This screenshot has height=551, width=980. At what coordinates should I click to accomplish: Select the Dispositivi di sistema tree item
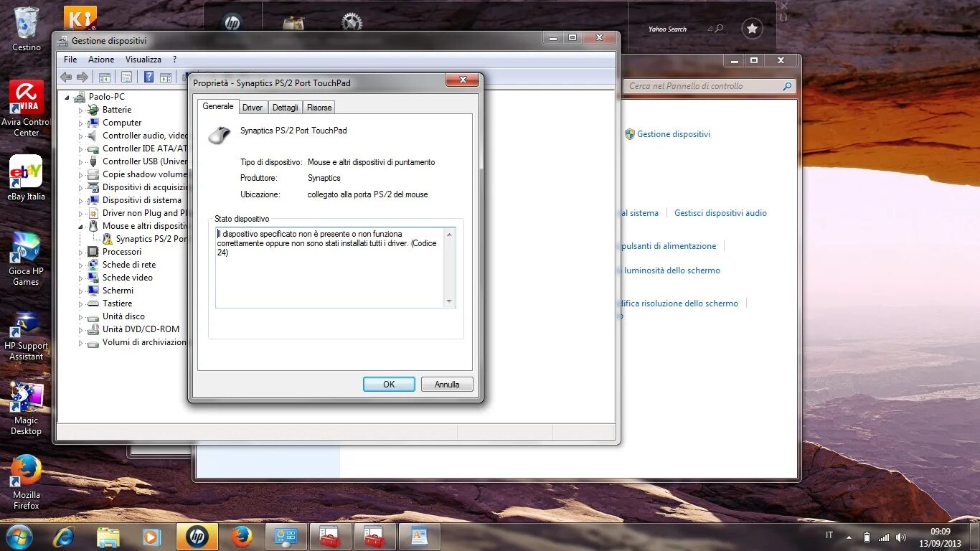coord(142,200)
